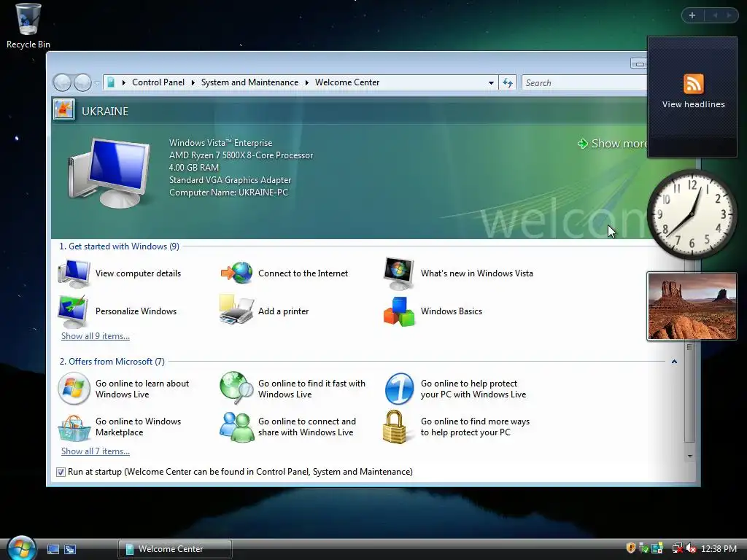Select Personalize Windows
Screen dimensions: 747x560
click(x=117, y=311)
